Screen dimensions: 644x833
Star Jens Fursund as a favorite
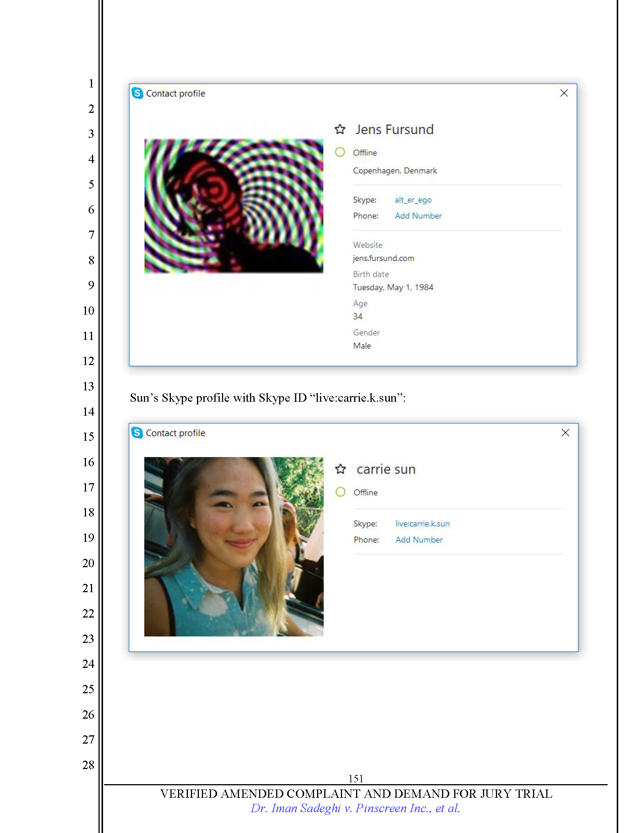point(339,129)
